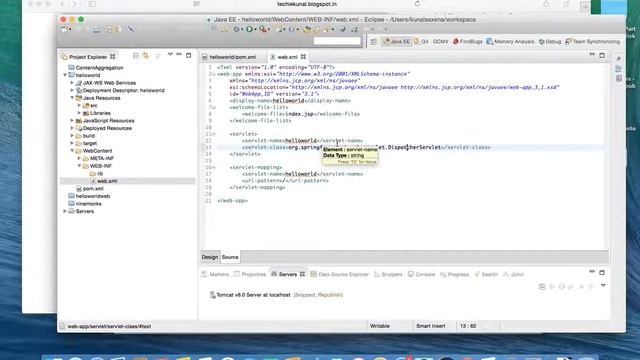640x360 pixels.
Task: Collapse the helloworld project node
Action: point(65,75)
